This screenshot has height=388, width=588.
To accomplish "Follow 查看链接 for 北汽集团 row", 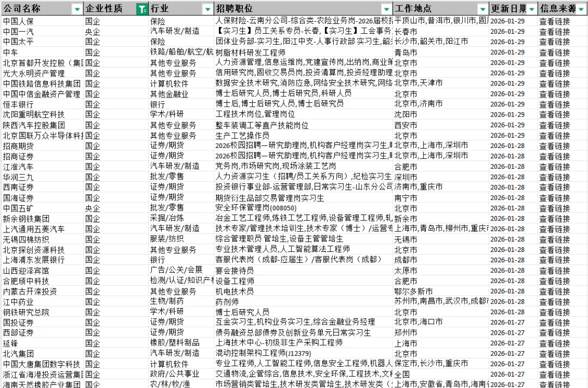I will (554, 354).
